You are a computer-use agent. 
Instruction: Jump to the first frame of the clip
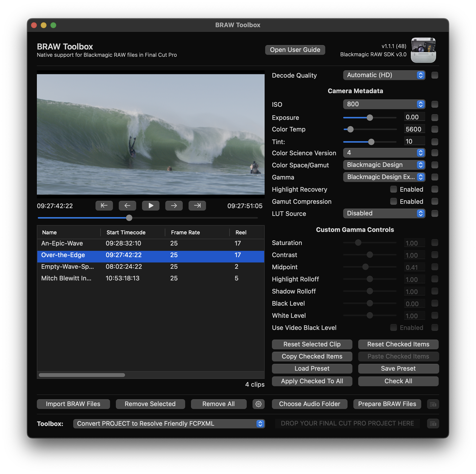click(104, 205)
